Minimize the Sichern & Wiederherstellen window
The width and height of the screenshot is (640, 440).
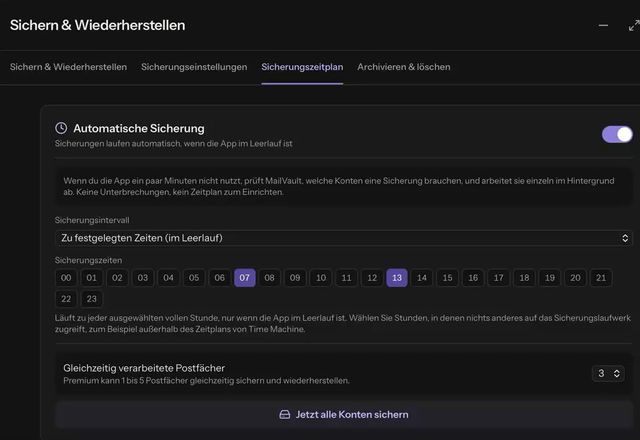click(603, 26)
